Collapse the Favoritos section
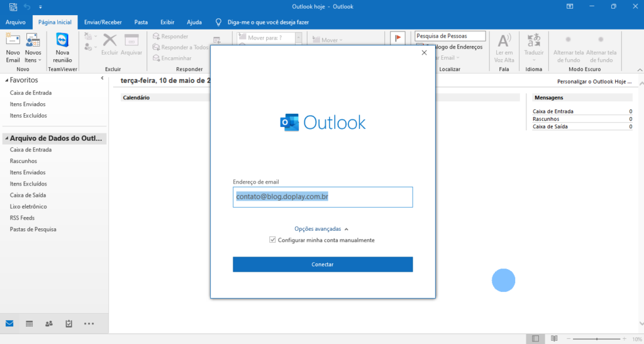Viewport: 644px width, 344px height. click(x=6, y=80)
